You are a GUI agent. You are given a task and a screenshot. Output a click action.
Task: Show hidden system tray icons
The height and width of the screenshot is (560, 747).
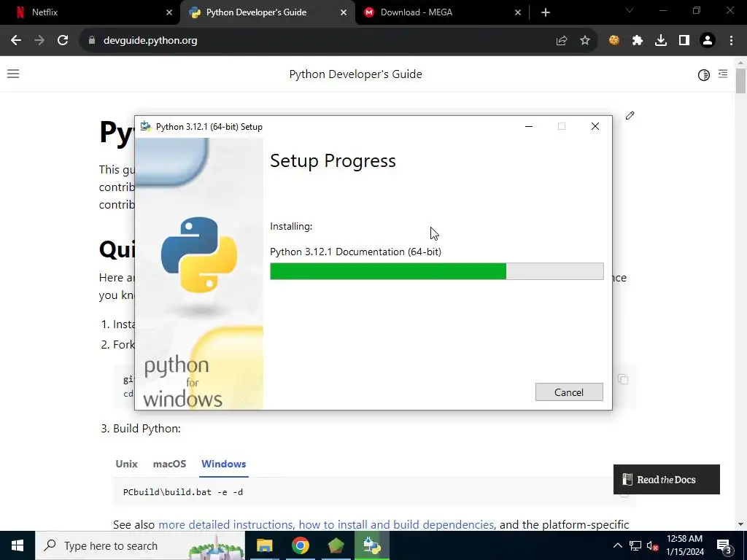point(617,545)
